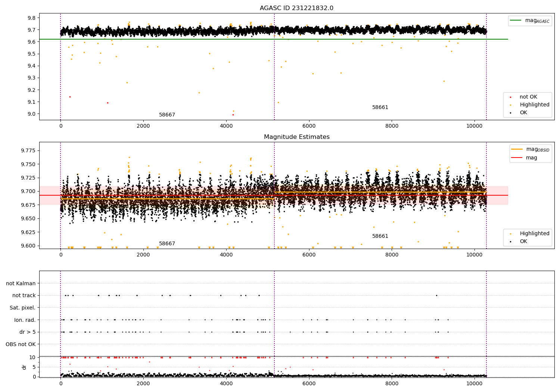Screen dimensions: 560x392
Task: Click the rotated "dr" axis label
Action: click(24, 367)
